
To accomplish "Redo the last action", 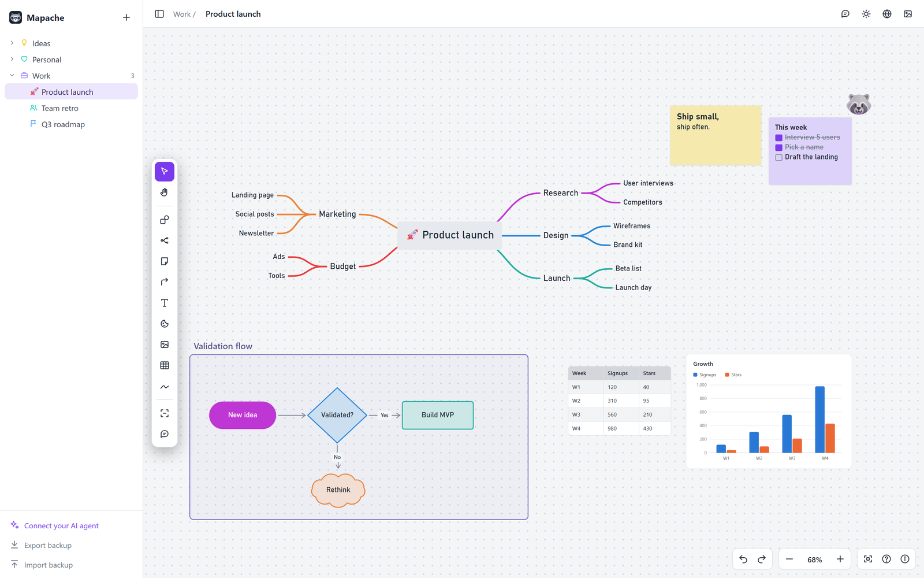I will tap(762, 559).
